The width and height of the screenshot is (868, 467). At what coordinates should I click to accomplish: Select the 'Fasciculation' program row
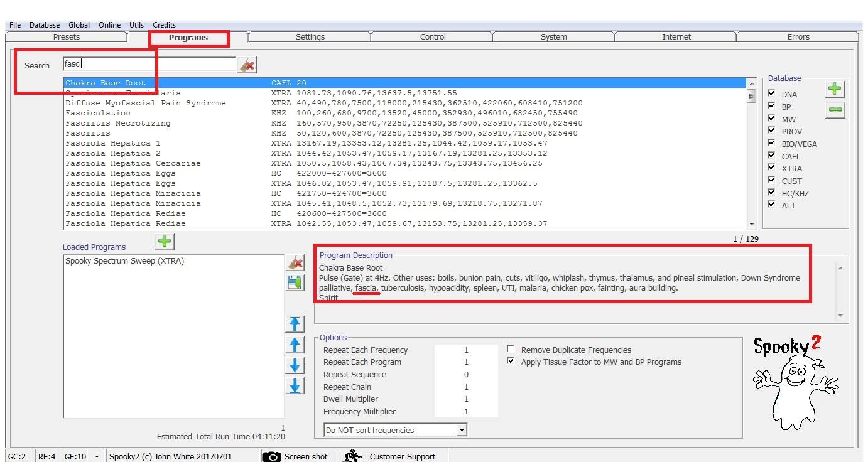[x=405, y=113]
